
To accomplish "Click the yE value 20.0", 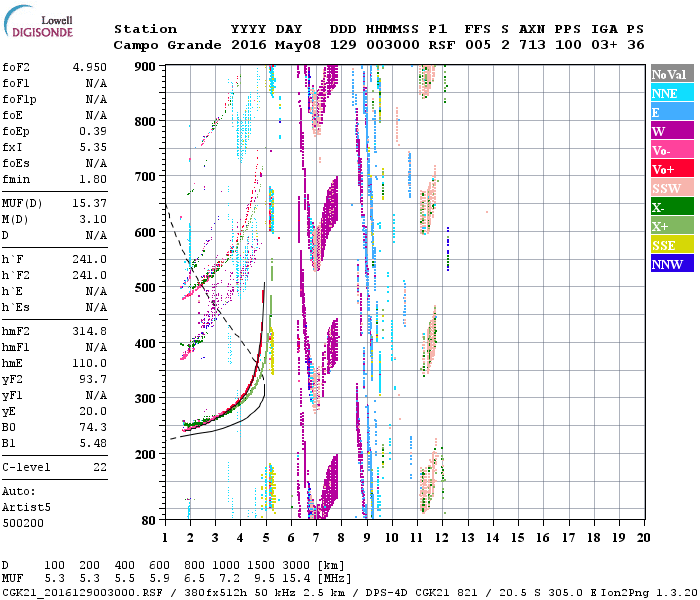I will pos(93,411).
